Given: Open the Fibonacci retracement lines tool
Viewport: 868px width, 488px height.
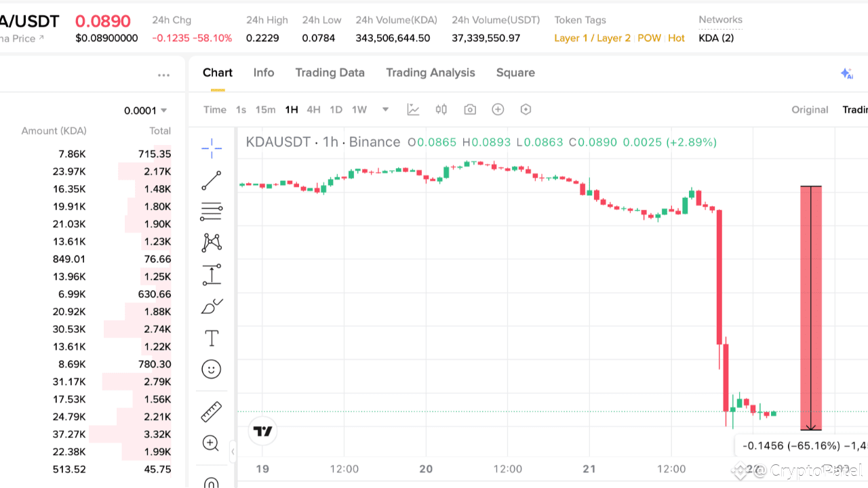Looking at the screenshot, I should pos(212,211).
